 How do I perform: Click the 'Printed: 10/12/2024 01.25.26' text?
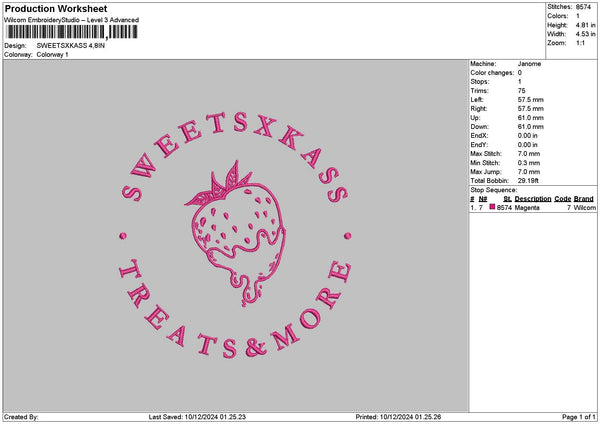[x=398, y=417]
